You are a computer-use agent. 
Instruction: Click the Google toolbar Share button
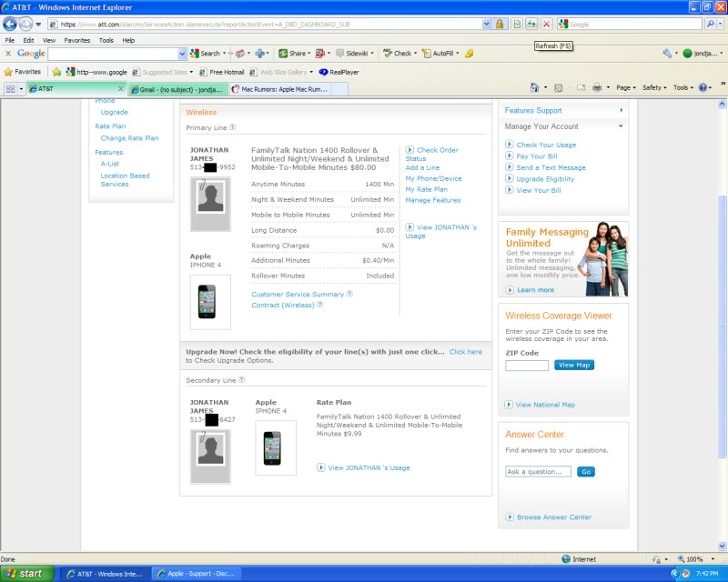(292, 54)
